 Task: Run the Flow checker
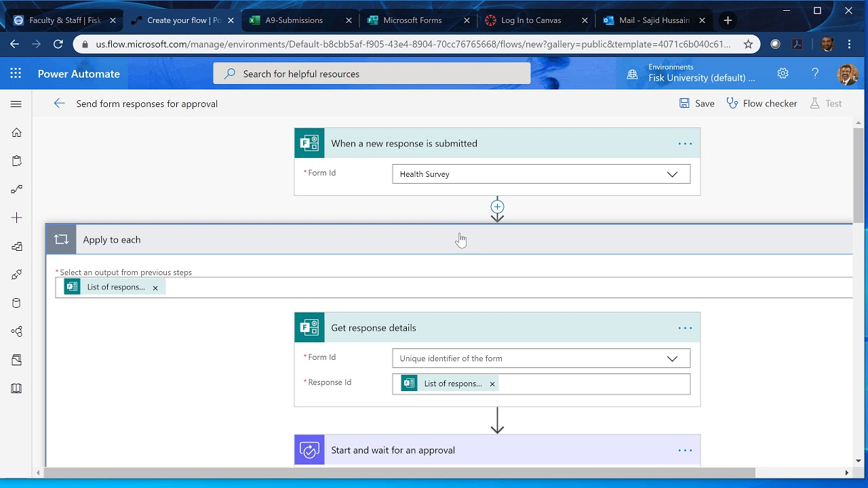(x=762, y=104)
